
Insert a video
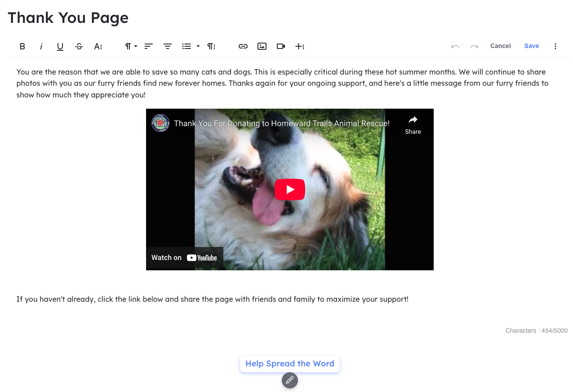click(281, 46)
